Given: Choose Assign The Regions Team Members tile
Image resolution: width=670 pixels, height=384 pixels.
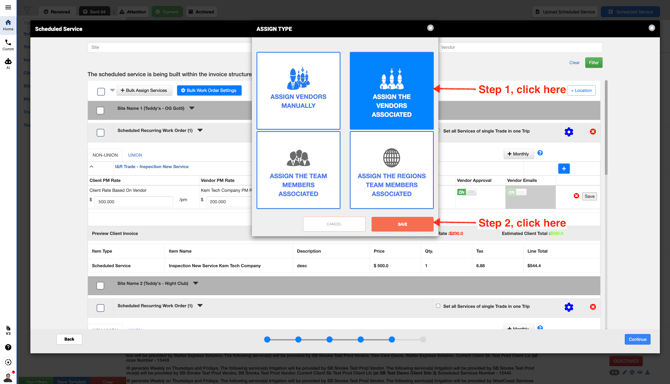Looking at the screenshot, I should click(391, 170).
